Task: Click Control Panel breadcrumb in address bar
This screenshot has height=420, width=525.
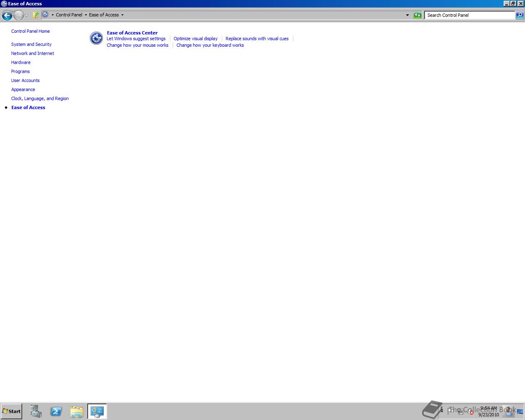Action: [69, 15]
